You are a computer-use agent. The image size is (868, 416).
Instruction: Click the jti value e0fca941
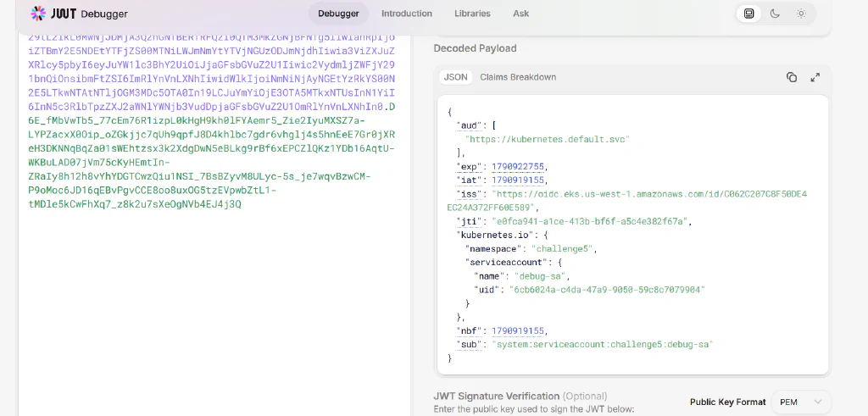[x=592, y=221]
